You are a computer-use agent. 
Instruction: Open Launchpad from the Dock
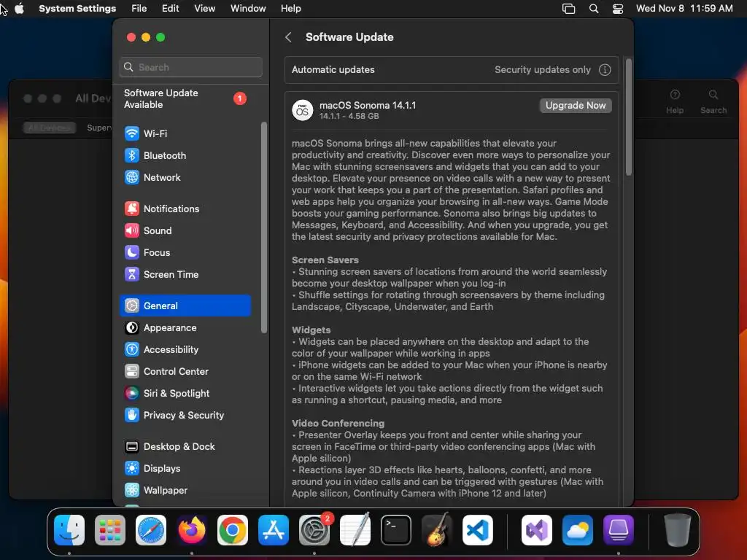110,530
